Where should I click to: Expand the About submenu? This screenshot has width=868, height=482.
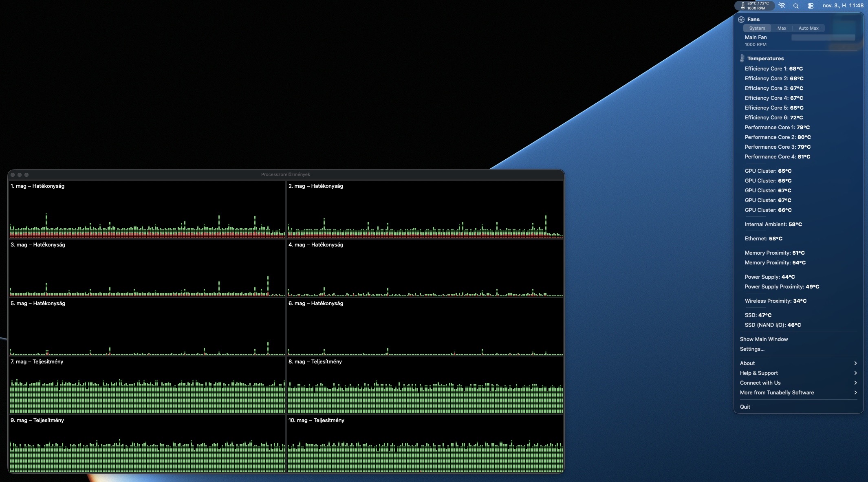click(x=798, y=363)
